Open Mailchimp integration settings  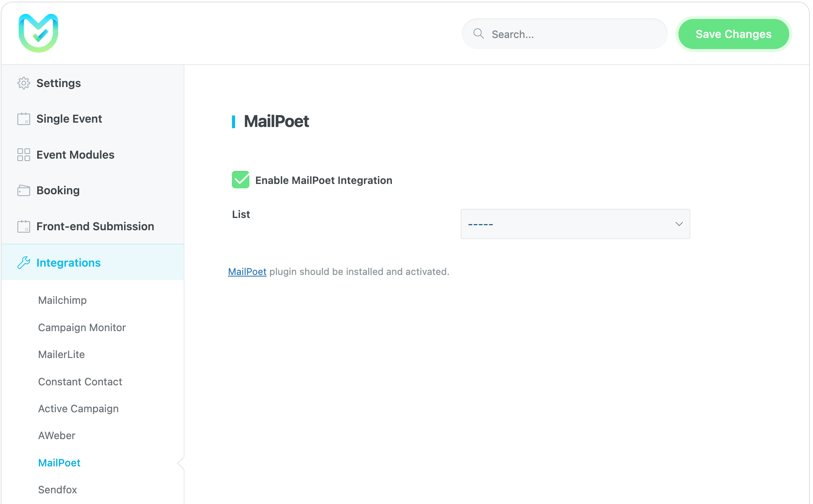(62, 300)
